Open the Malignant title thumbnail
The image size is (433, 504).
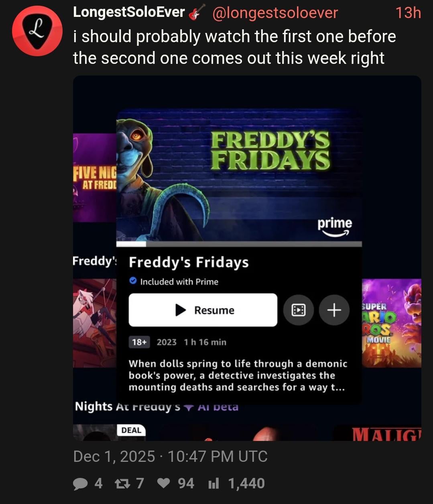(378, 433)
